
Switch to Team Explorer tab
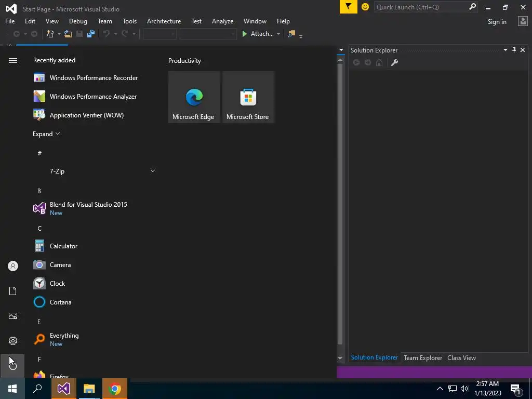coord(423,357)
